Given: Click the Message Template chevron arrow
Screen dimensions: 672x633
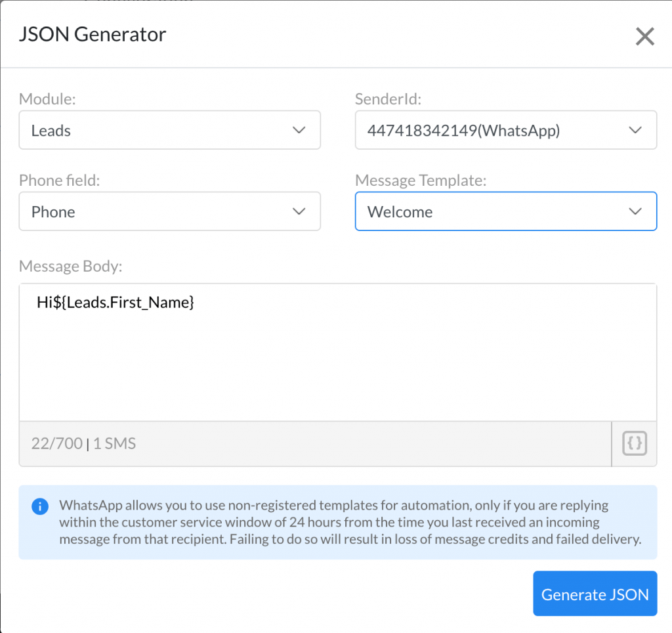Looking at the screenshot, I should pos(635,211).
